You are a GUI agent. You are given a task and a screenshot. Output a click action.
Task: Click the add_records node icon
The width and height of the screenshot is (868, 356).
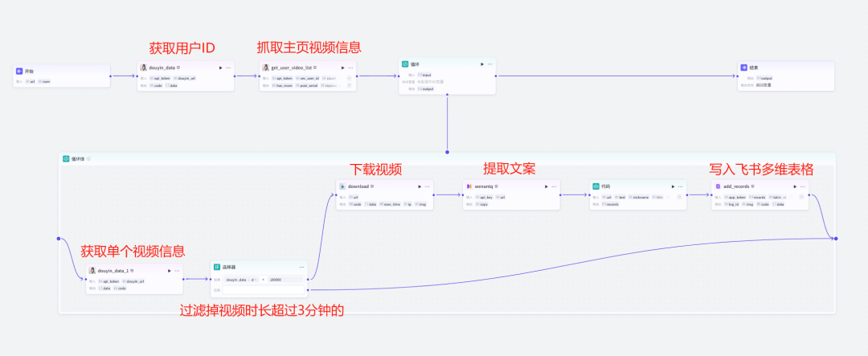[x=718, y=186]
